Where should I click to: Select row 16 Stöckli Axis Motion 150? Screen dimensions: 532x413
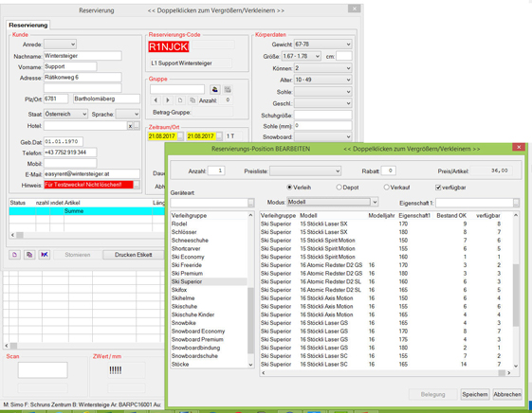click(x=386, y=298)
